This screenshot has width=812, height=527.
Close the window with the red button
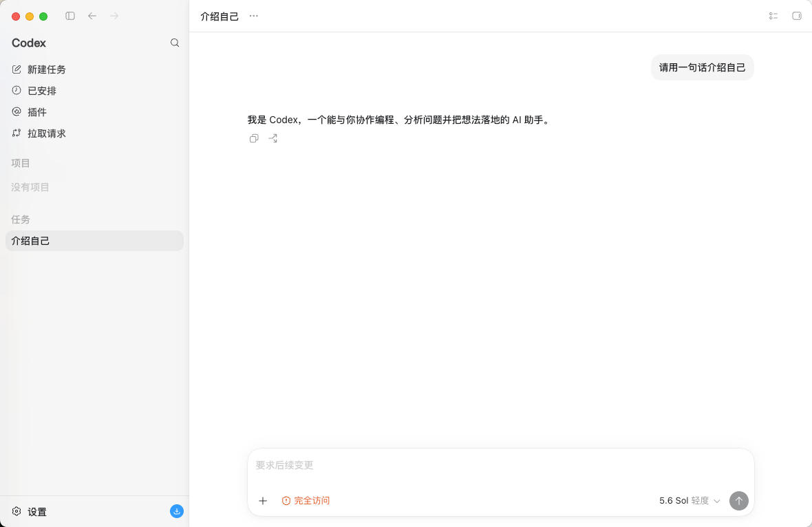[16, 17]
